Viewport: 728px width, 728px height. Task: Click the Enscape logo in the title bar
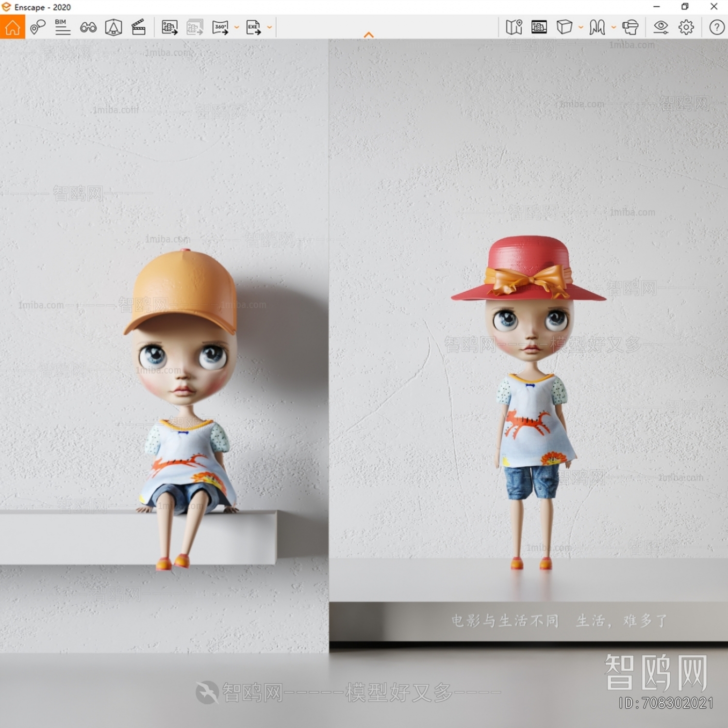click(6, 7)
